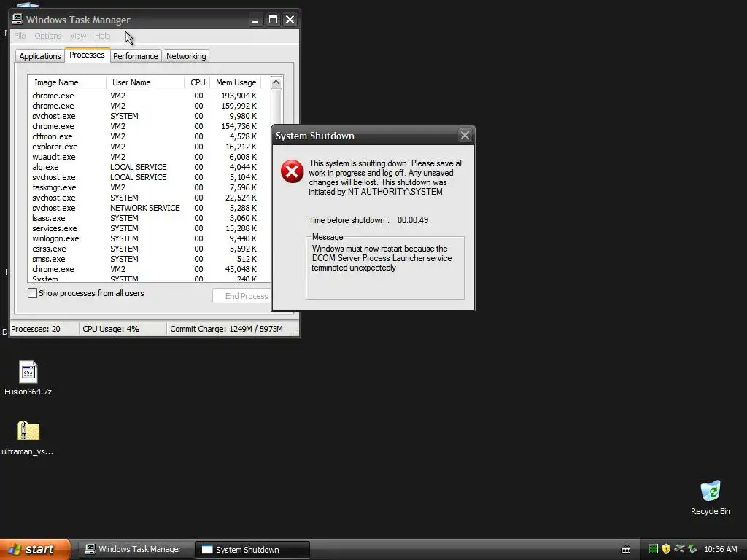Open the Recycle Bin icon
The height and width of the screenshot is (560, 747).
pyautogui.click(x=711, y=491)
